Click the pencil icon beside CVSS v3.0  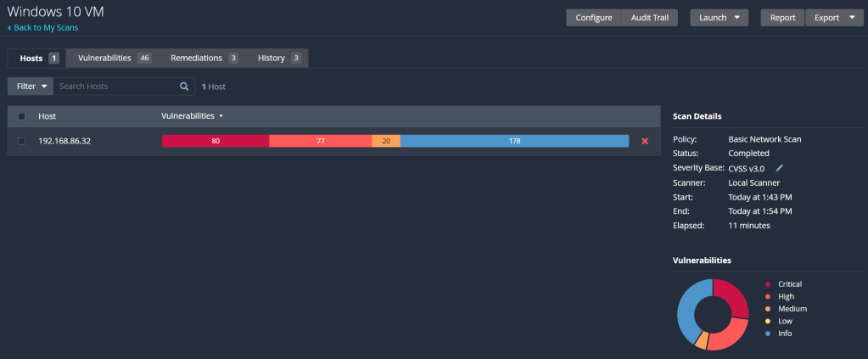tap(780, 168)
